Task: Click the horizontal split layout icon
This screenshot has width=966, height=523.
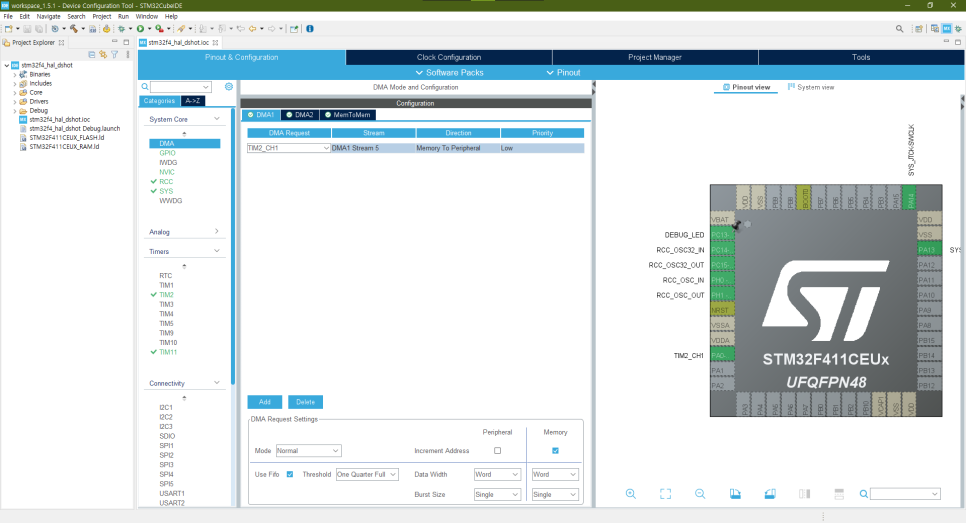Action: tap(839, 493)
